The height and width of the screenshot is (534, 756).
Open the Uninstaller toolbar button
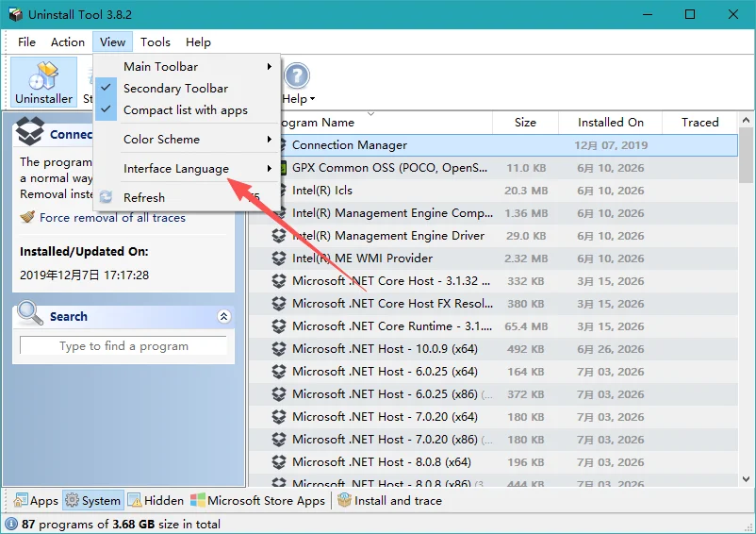pyautogui.click(x=43, y=82)
